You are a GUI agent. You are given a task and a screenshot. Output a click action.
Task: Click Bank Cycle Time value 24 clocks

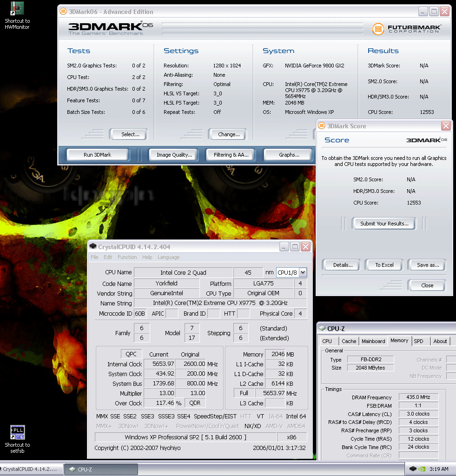click(x=418, y=447)
